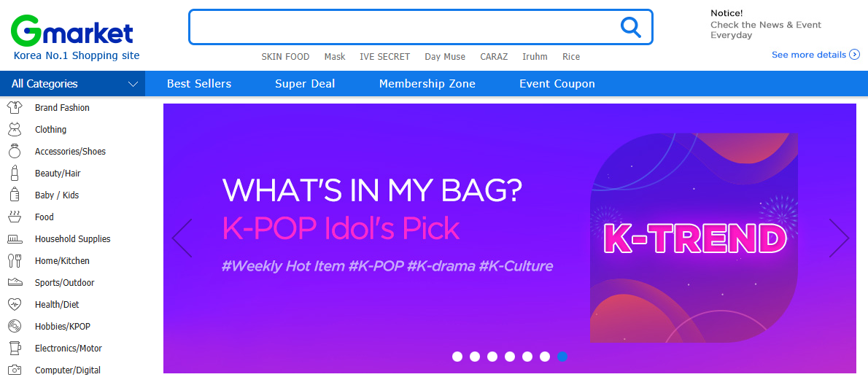868x377 pixels.
Task: Select the Accessories/Shoes ring icon
Action: click(14, 152)
